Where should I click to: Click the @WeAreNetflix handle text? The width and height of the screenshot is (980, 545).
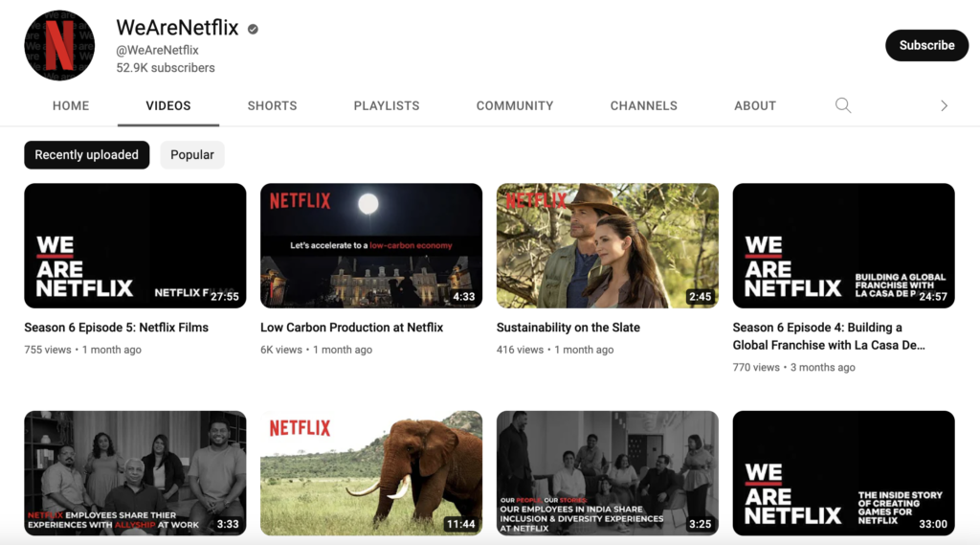pyautogui.click(x=158, y=50)
